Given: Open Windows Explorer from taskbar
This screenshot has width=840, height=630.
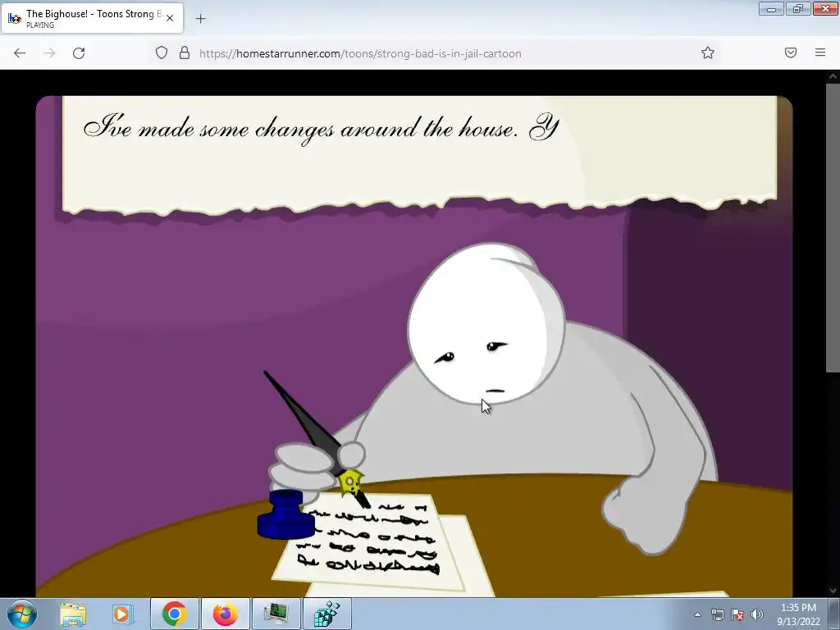Looking at the screenshot, I should (x=73, y=614).
